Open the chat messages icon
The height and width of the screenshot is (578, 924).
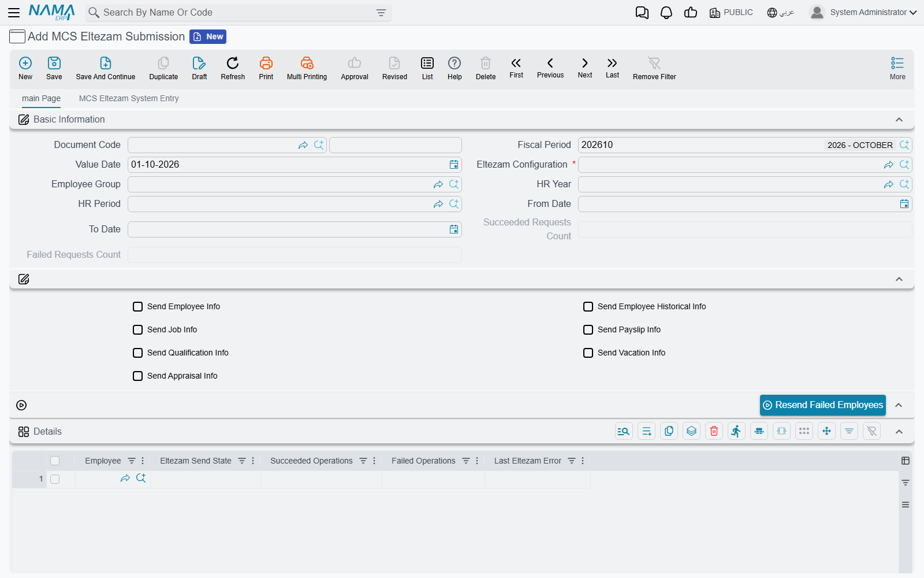point(642,13)
